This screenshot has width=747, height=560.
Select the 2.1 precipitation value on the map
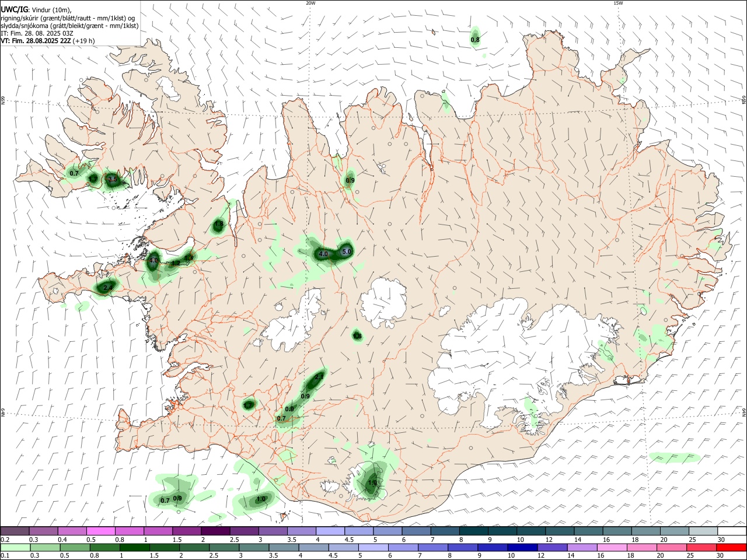pyautogui.click(x=319, y=377)
